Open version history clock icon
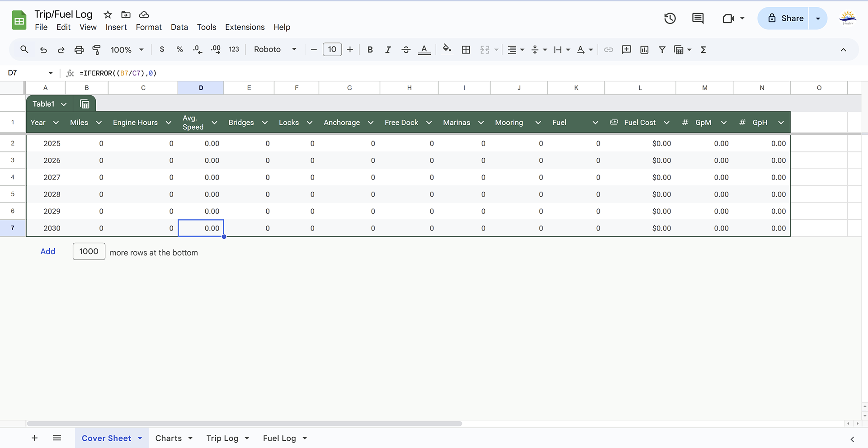Viewport: 868px width, 448px height. 670,18
